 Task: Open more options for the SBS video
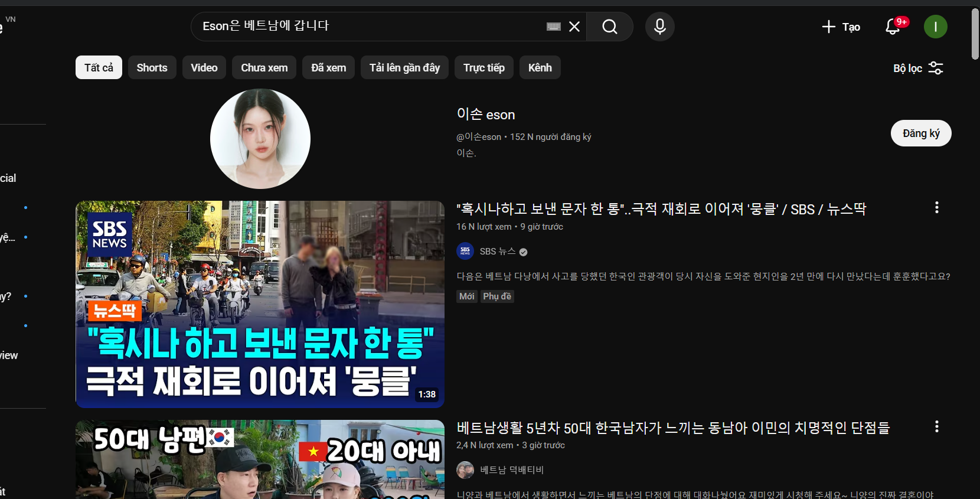coord(937,207)
